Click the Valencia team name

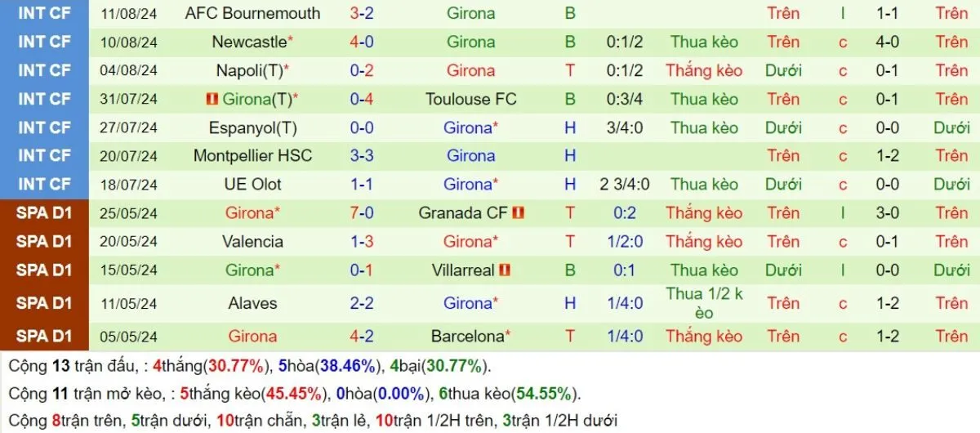click(x=252, y=242)
